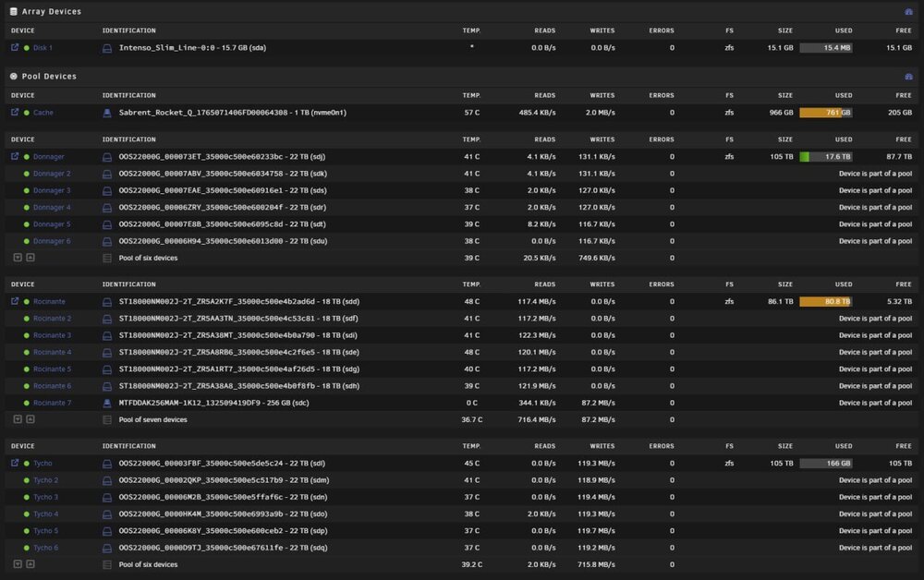Click the disk icon in Tycho 6 row
This screenshot has height=580, width=924.
[x=107, y=549]
